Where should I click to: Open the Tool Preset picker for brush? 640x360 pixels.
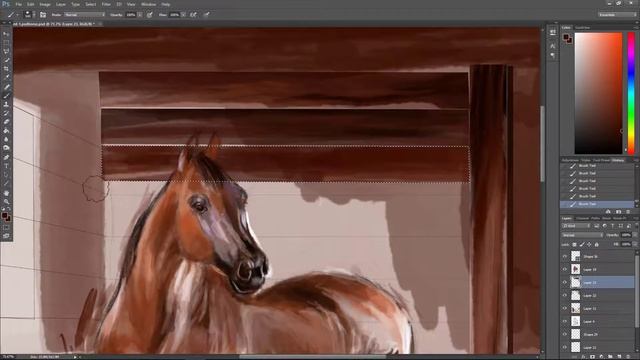click(x=13, y=15)
